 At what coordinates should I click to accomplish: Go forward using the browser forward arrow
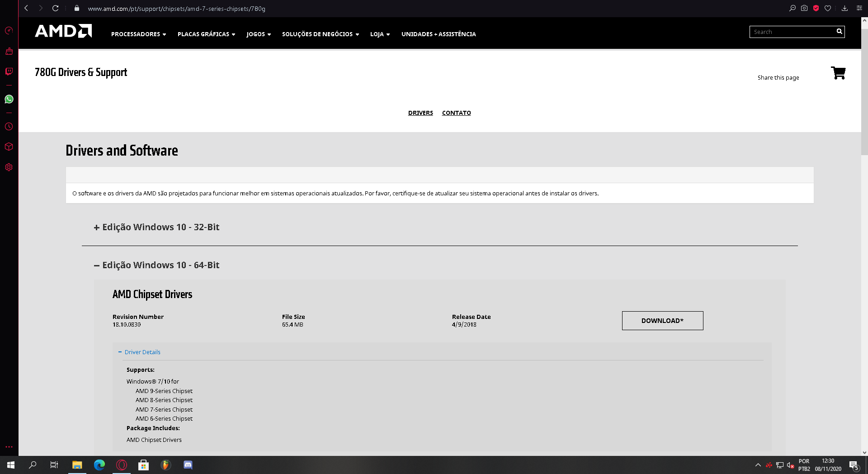[x=41, y=8]
